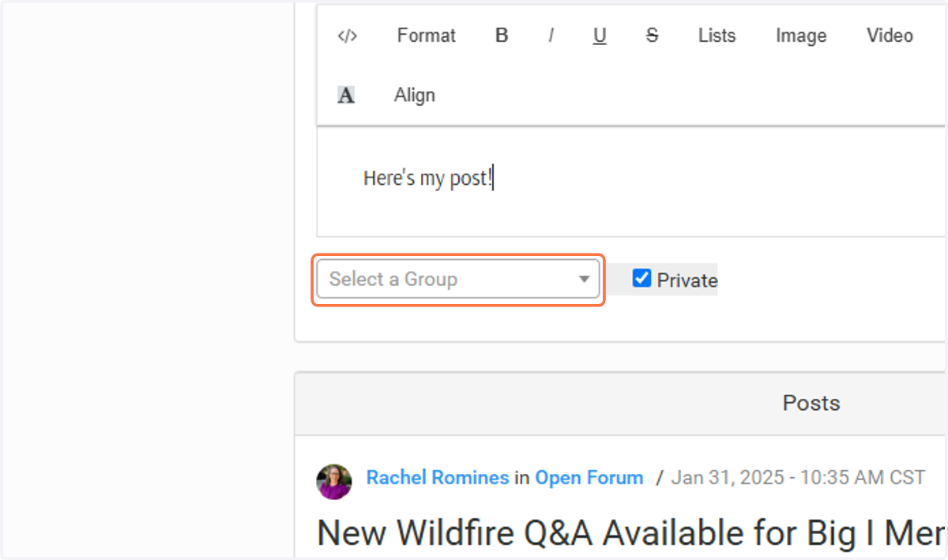Insert a Video from the toolbar
Image resolution: width=948 pixels, height=560 pixels.
point(890,36)
